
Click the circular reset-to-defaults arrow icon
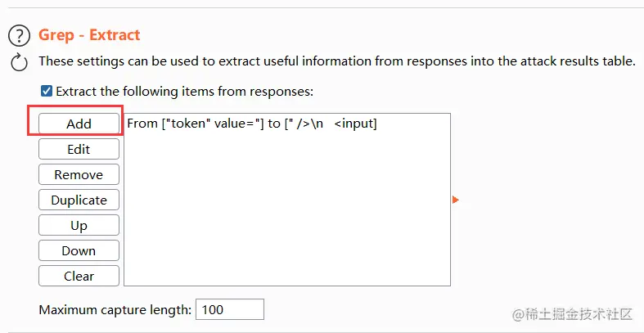(x=19, y=61)
